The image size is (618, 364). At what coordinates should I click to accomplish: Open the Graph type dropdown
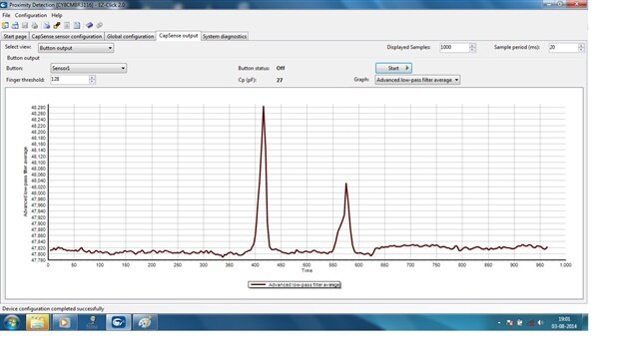coord(417,80)
